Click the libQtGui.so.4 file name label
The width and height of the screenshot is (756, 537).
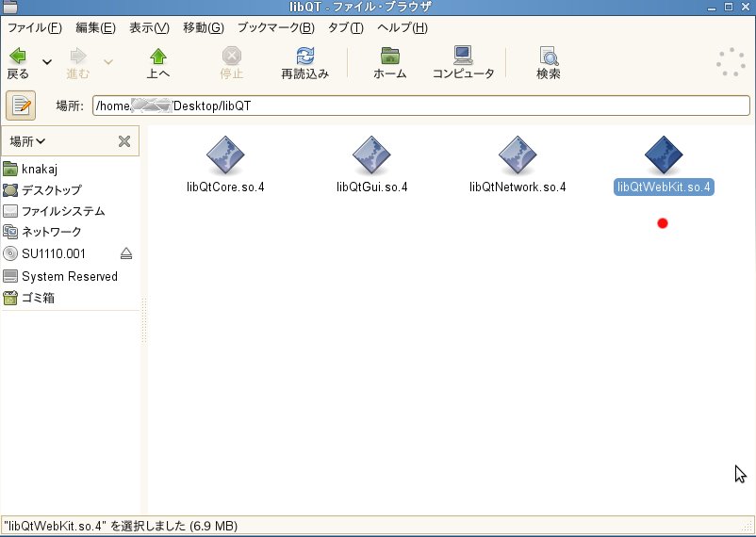tap(371, 187)
